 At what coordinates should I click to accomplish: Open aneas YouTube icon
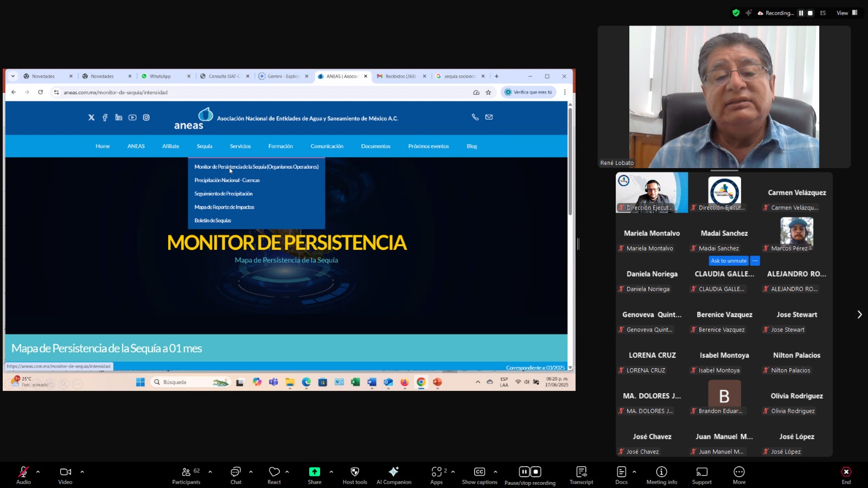[x=132, y=118]
